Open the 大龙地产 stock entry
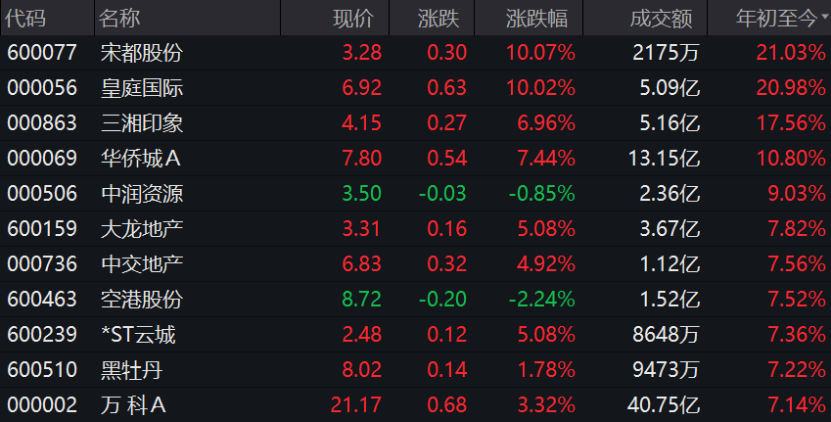The height and width of the screenshot is (422, 831). [x=142, y=229]
